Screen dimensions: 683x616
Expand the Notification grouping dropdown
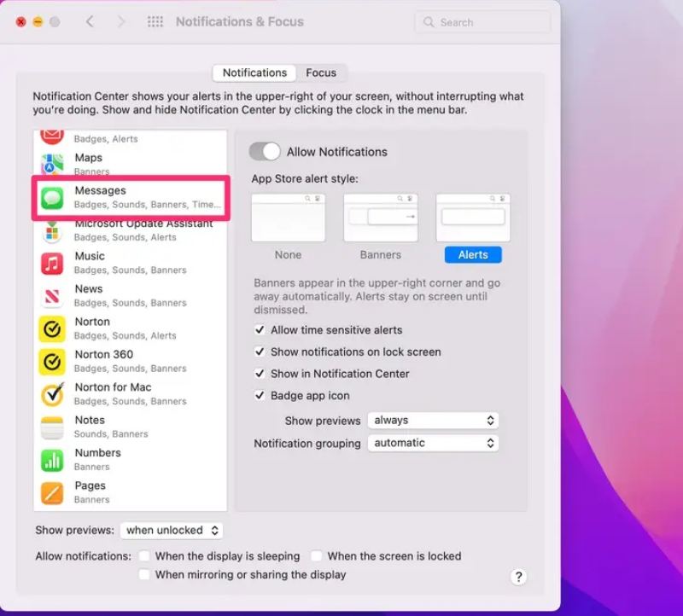(x=433, y=443)
